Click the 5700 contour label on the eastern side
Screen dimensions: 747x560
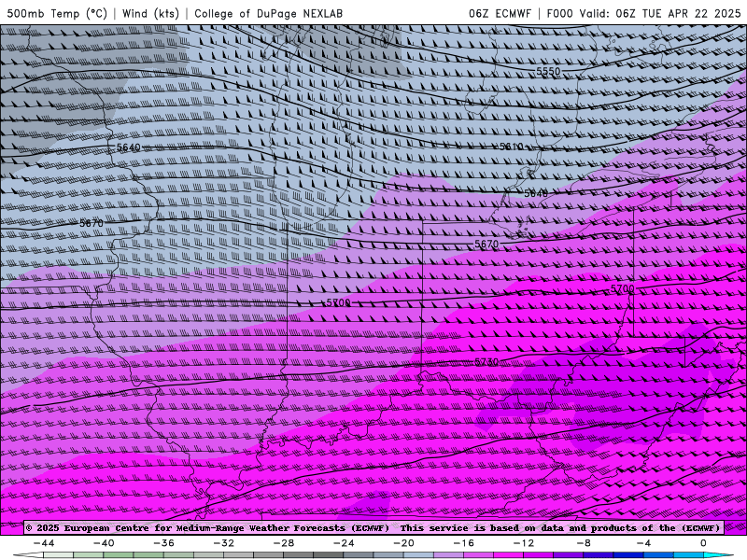click(x=623, y=289)
